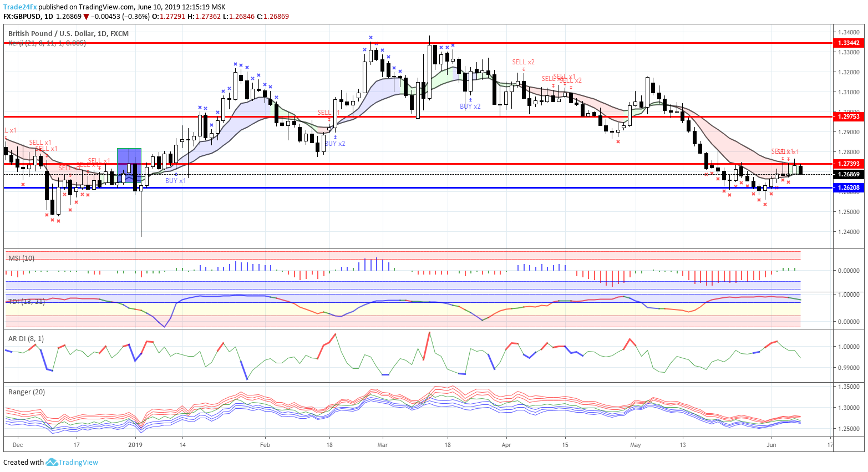Click the BUY x2 marker near 18 February

(x=335, y=144)
